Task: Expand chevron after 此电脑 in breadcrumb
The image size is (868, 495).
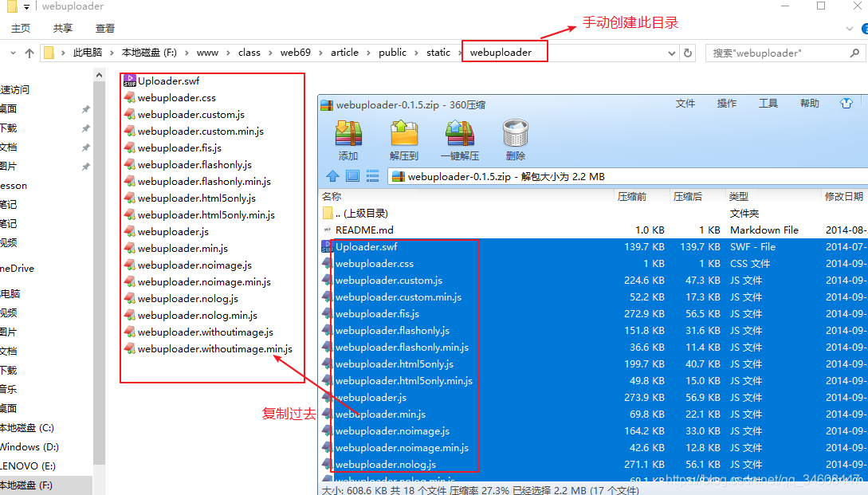Action: point(112,53)
